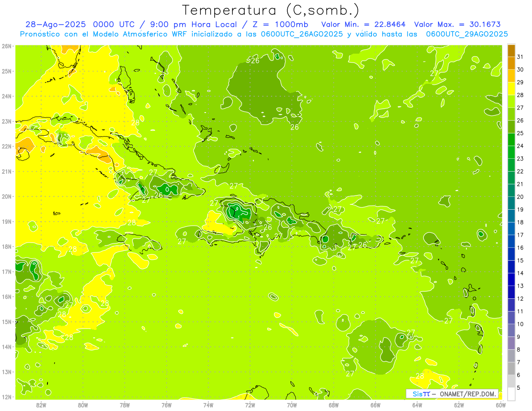
Task: Pick the yellow legend swatch between 28 and 29
Action: coord(511,88)
